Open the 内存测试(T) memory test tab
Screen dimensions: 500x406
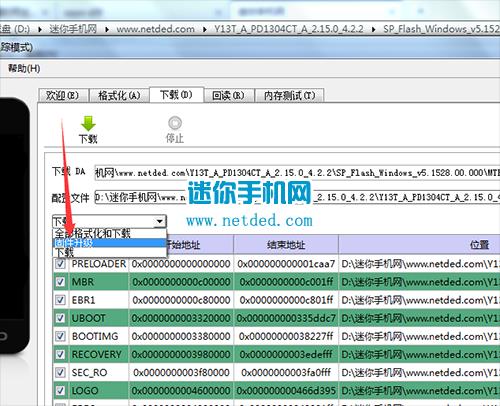(289, 96)
